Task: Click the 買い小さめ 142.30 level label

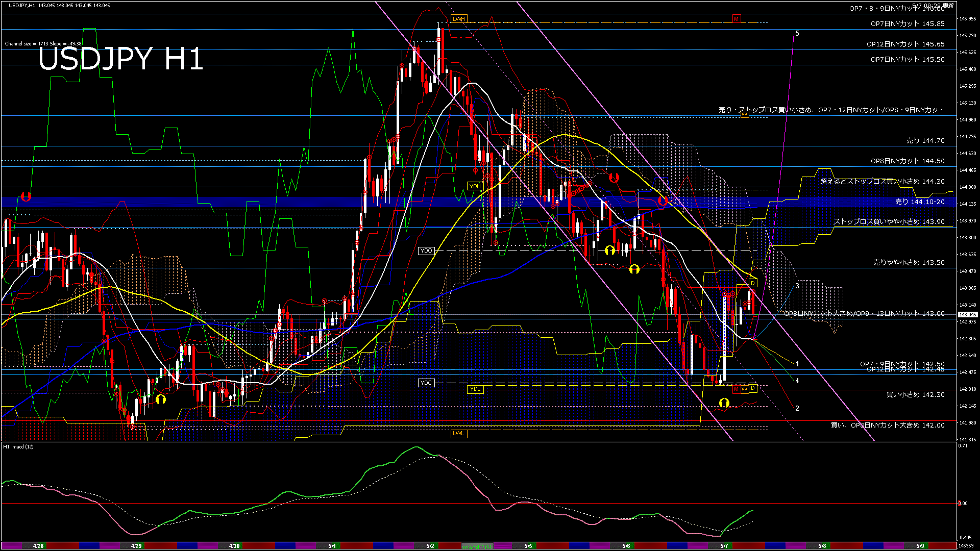Action: pyautogui.click(x=915, y=394)
